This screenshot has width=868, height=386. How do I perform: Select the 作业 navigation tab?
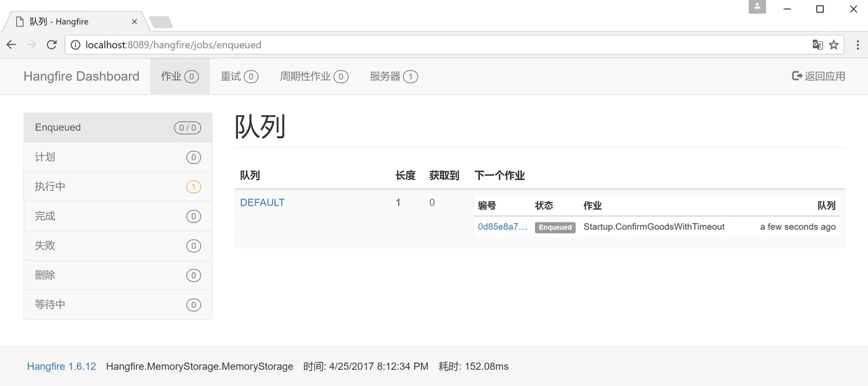[x=180, y=76]
